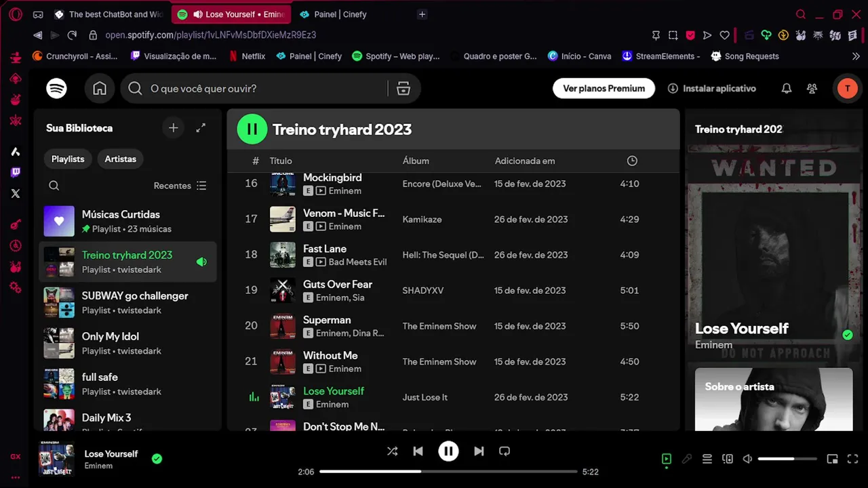Click Adicionada em column header
The width and height of the screenshot is (868, 488).
click(x=525, y=161)
